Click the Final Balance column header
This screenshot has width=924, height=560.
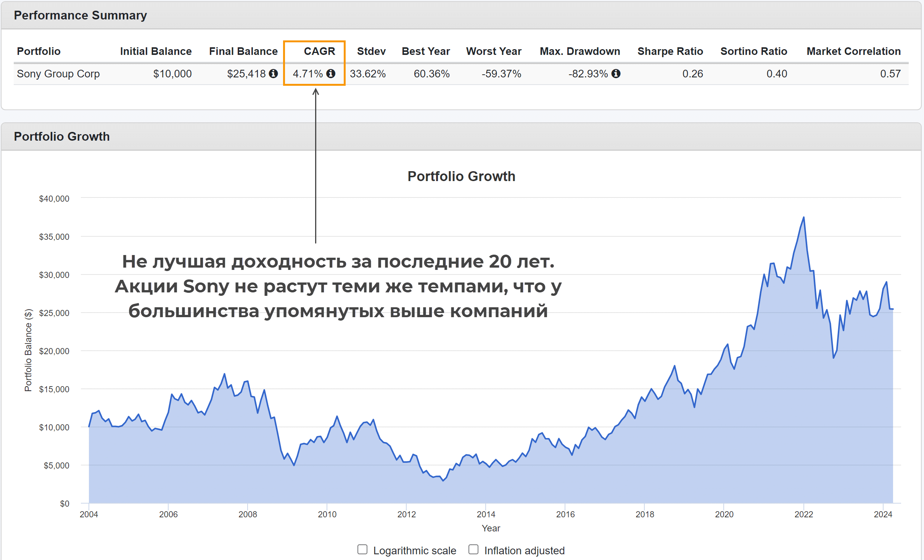[x=243, y=51]
